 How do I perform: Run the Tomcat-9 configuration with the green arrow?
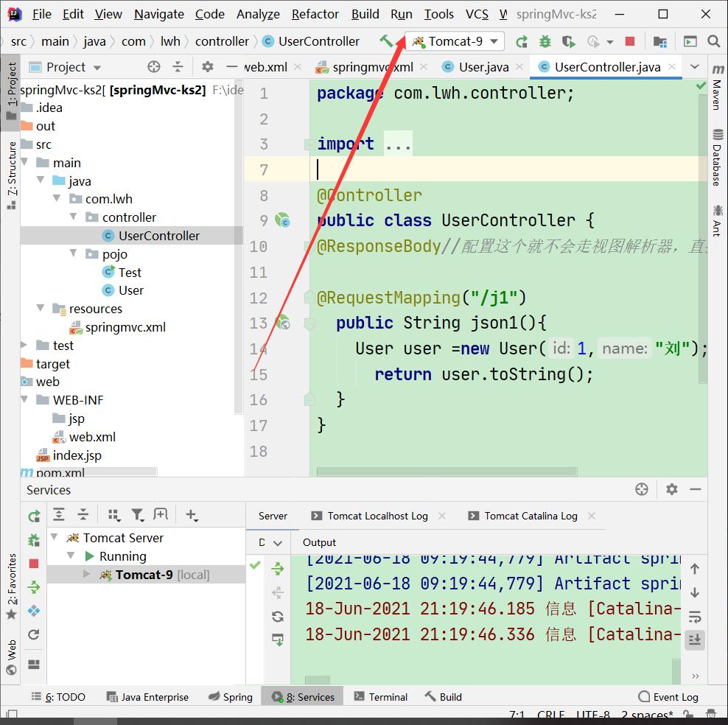tap(520, 41)
